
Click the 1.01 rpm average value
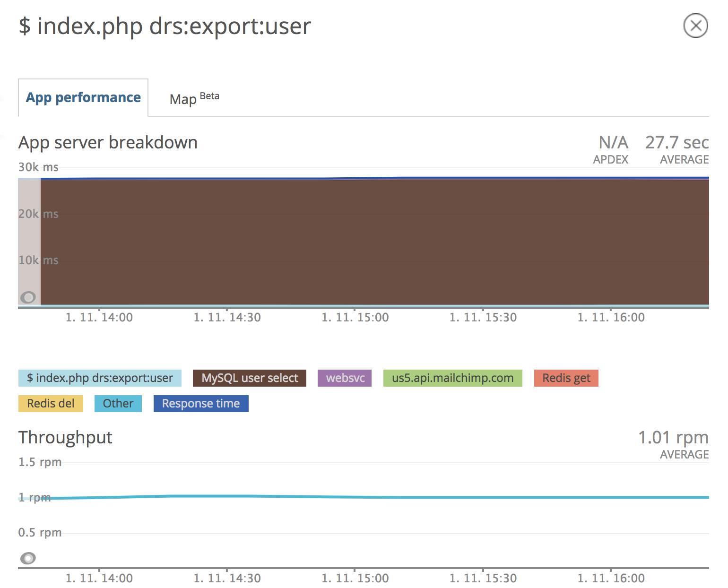[673, 438]
